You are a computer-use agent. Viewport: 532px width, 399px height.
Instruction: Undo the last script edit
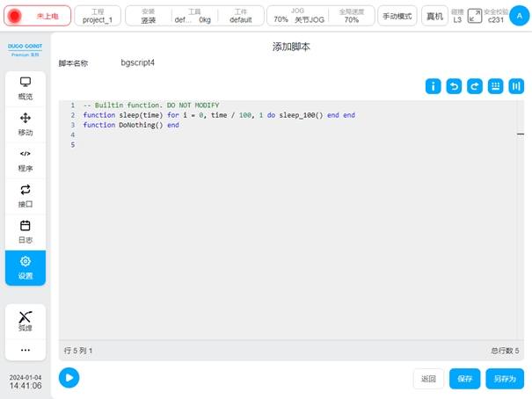click(x=454, y=86)
